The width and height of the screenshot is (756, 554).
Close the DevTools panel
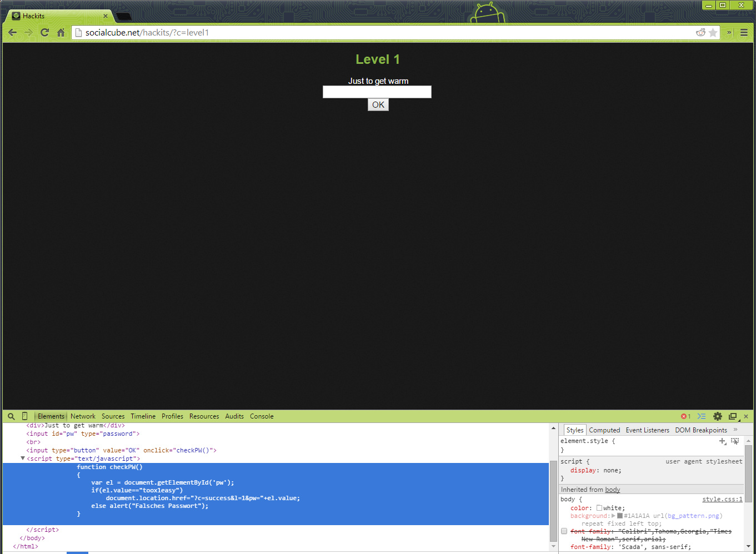(746, 416)
